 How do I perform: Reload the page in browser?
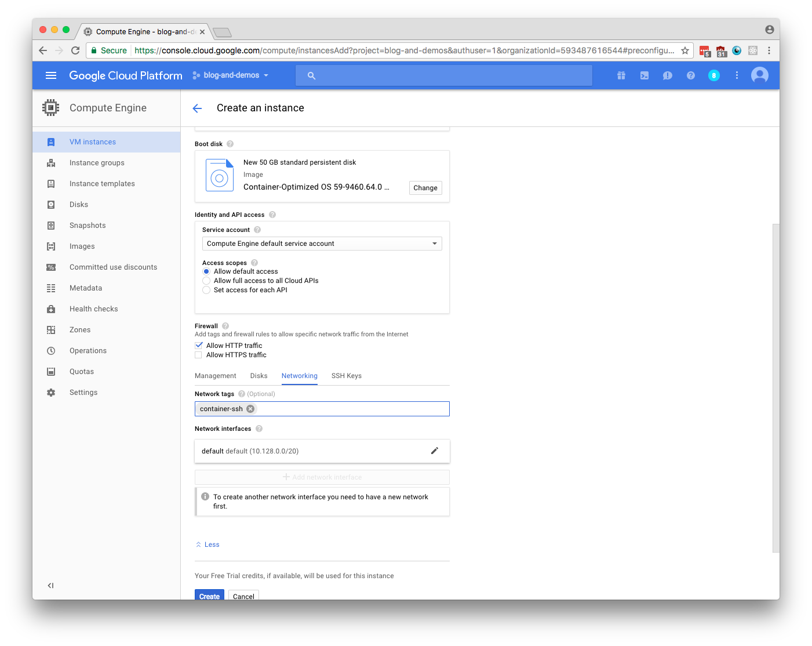pyautogui.click(x=75, y=50)
